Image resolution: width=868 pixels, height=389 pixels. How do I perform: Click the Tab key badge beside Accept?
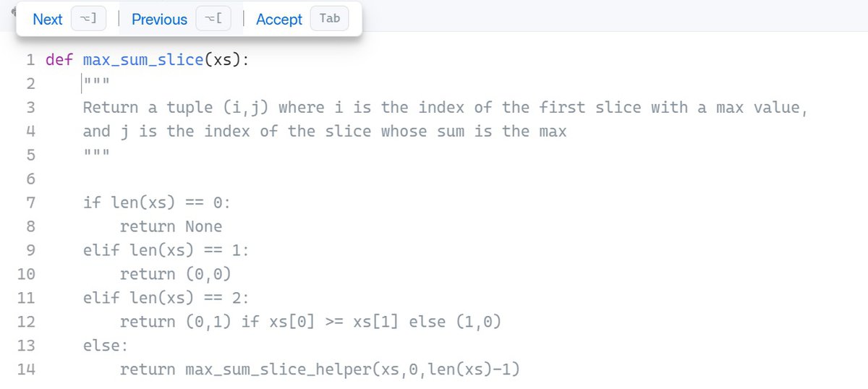(329, 19)
